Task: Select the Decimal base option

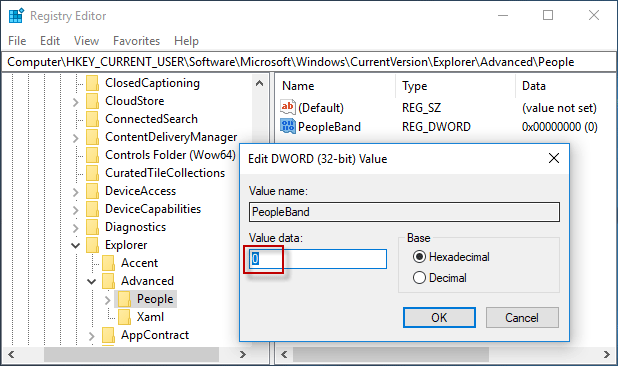Action: tap(419, 278)
